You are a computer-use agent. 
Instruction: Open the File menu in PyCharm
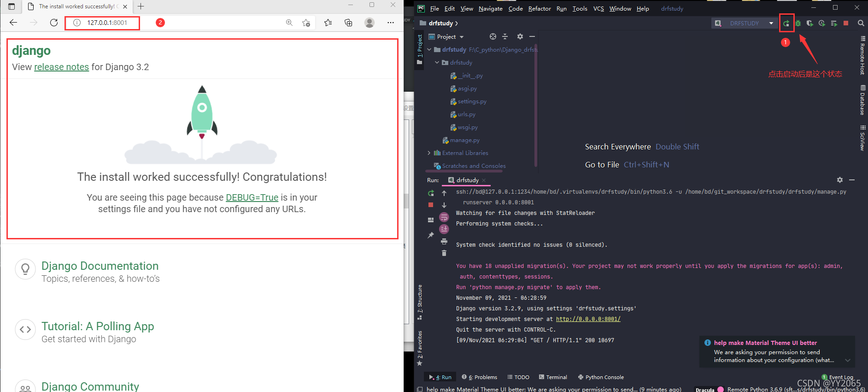[434, 8]
